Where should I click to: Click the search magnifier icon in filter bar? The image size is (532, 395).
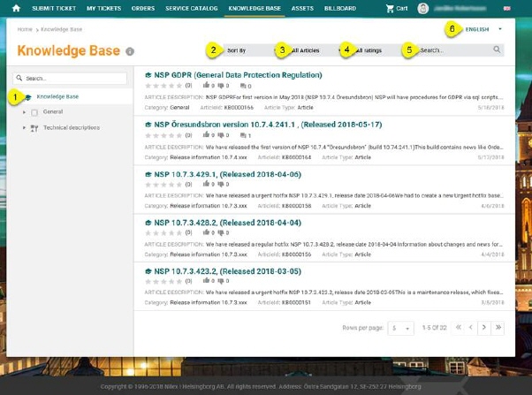point(498,50)
